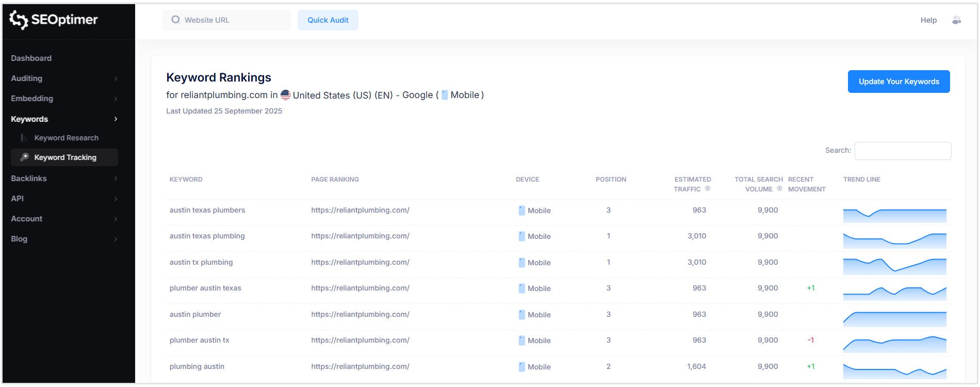
Task: Click the Keyword Tracking key icon
Action: (x=24, y=157)
